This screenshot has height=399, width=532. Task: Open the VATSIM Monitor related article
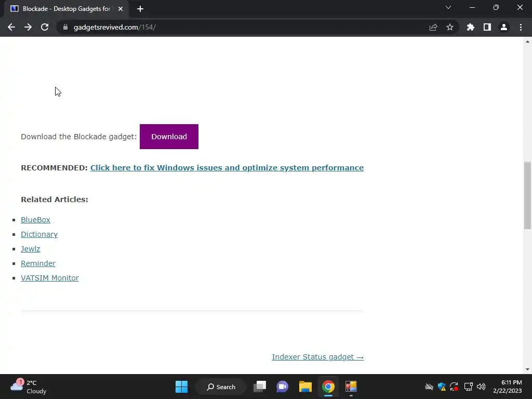pos(50,278)
